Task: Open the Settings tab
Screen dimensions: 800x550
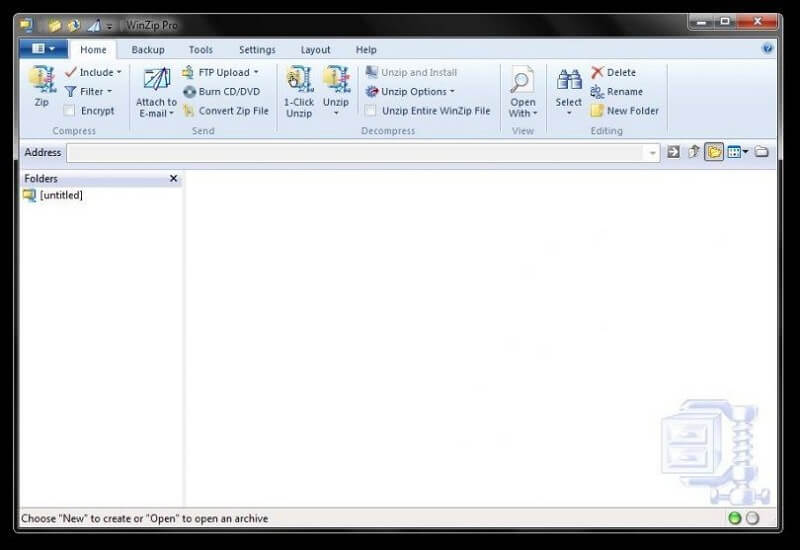Action: [x=257, y=49]
